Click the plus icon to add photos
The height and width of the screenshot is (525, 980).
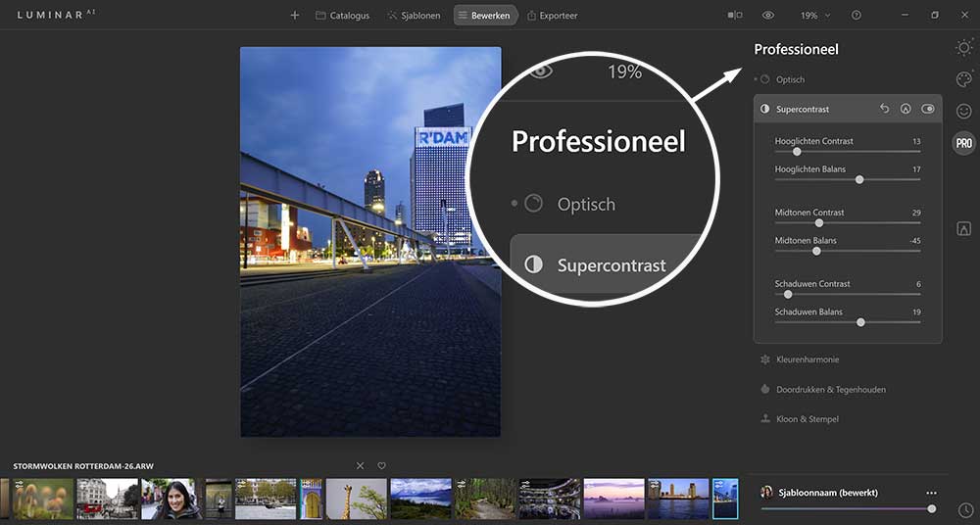coord(295,15)
